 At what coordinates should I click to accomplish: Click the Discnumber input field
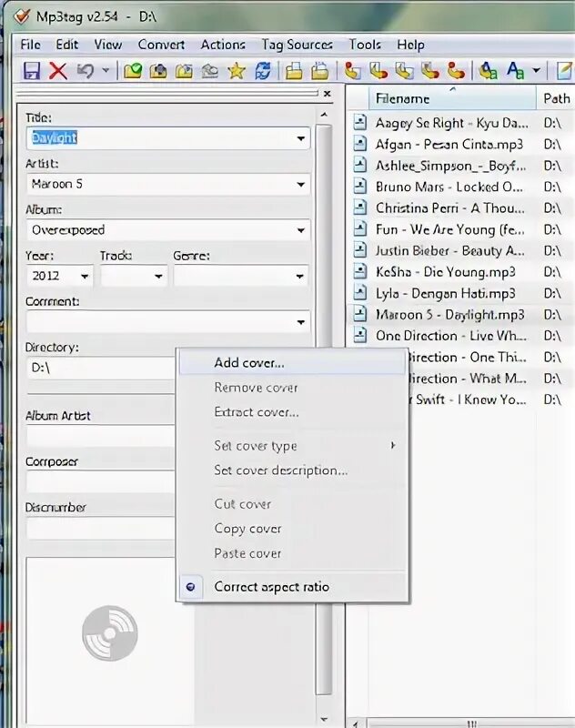click(101, 529)
